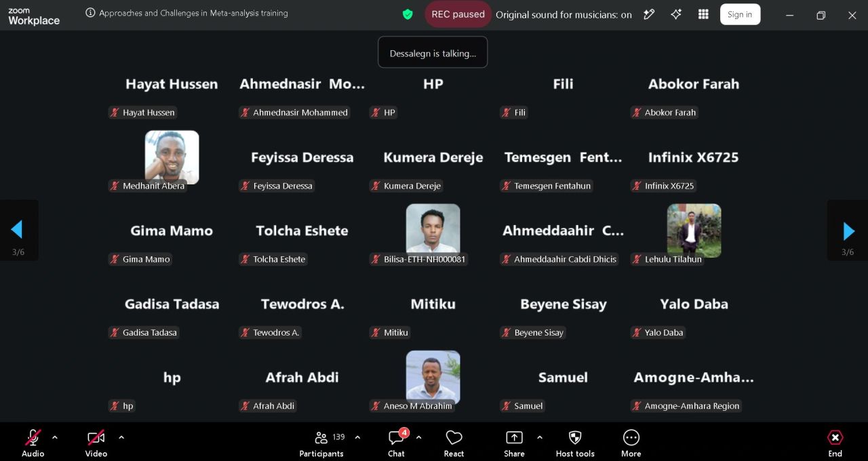Expand the Share options arrow
Viewport: 868px width, 461px height.
click(x=540, y=437)
